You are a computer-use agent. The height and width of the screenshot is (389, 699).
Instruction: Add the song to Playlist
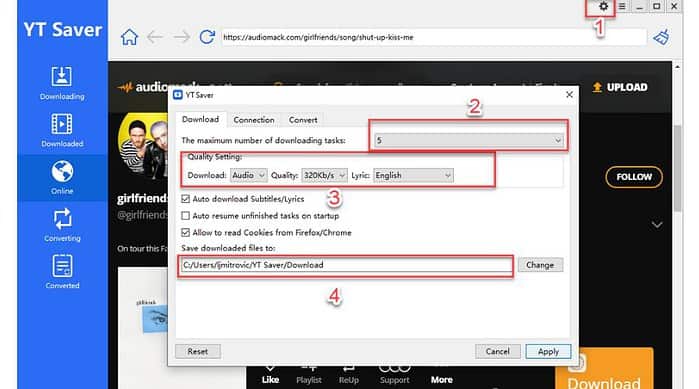pyautogui.click(x=309, y=374)
